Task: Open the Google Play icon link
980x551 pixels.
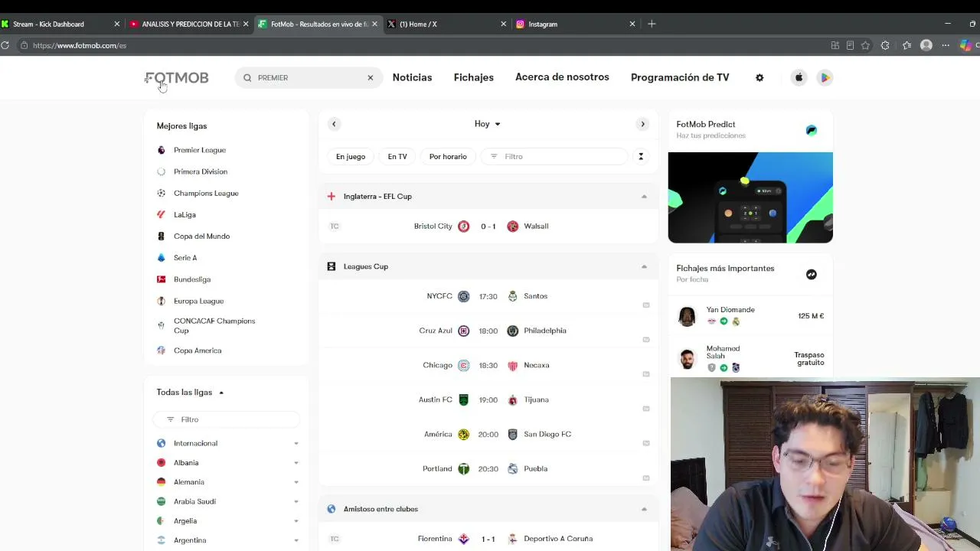Action: [x=825, y=77]
